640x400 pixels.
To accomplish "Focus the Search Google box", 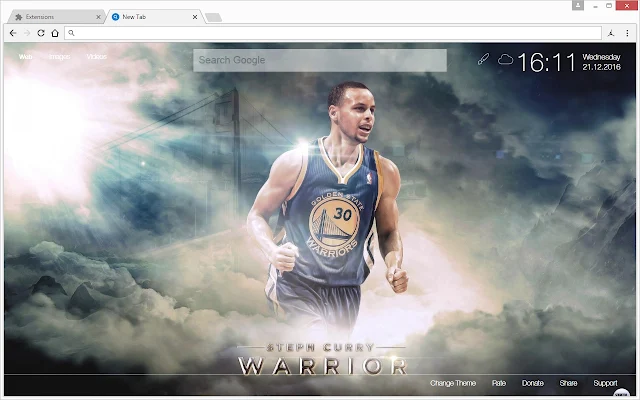I will click(x=320, y=60).
